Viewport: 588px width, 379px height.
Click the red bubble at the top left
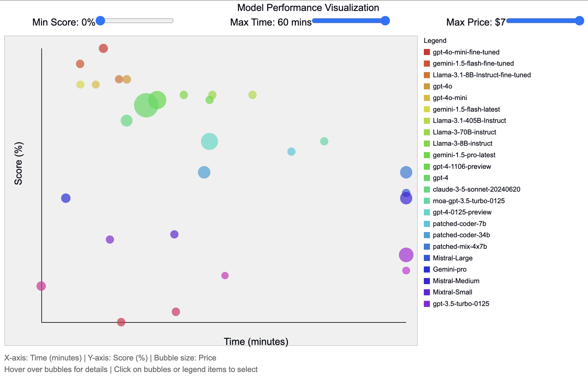[103, 48]
